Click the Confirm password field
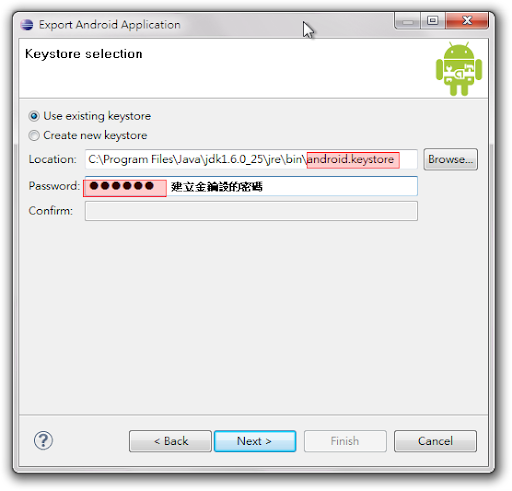 click(251, 211)
